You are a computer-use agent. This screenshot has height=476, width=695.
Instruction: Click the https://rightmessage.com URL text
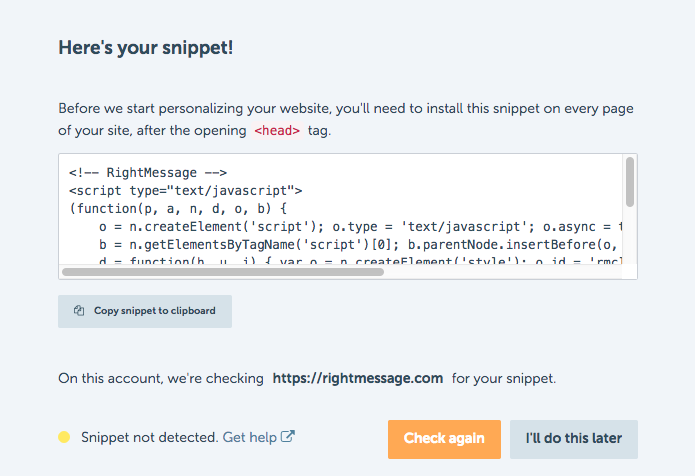pos(358,378)
